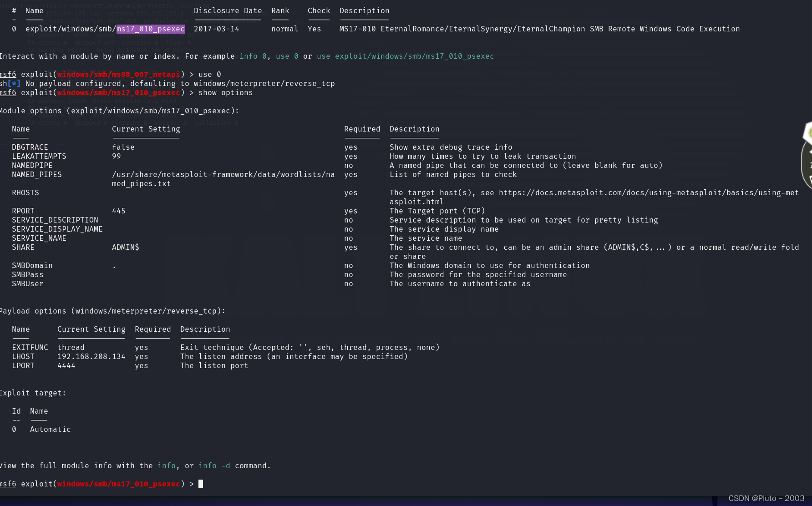Click the 'Exploit target:' heading
The width and height of the screenshot is (812, 506).
pos(33,393)
